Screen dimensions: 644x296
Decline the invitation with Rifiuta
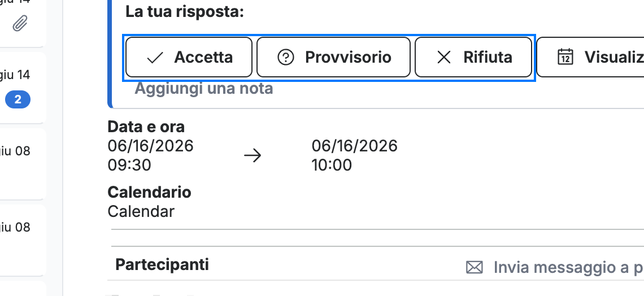473,57
